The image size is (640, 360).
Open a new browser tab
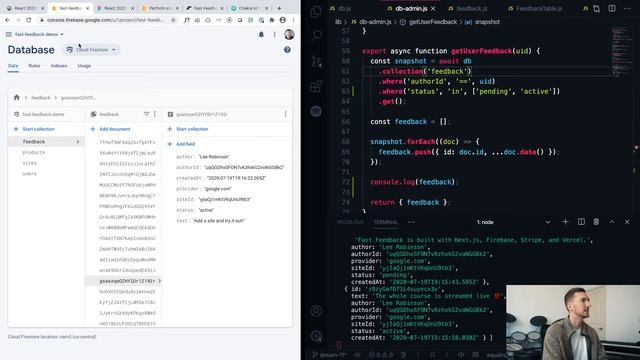(x=279, y=8)
